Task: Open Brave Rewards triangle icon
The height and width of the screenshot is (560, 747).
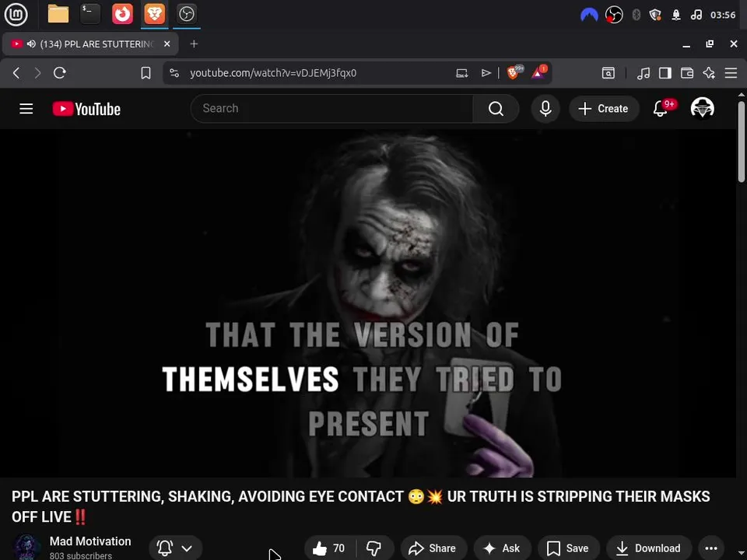Action: click(538, 72)
